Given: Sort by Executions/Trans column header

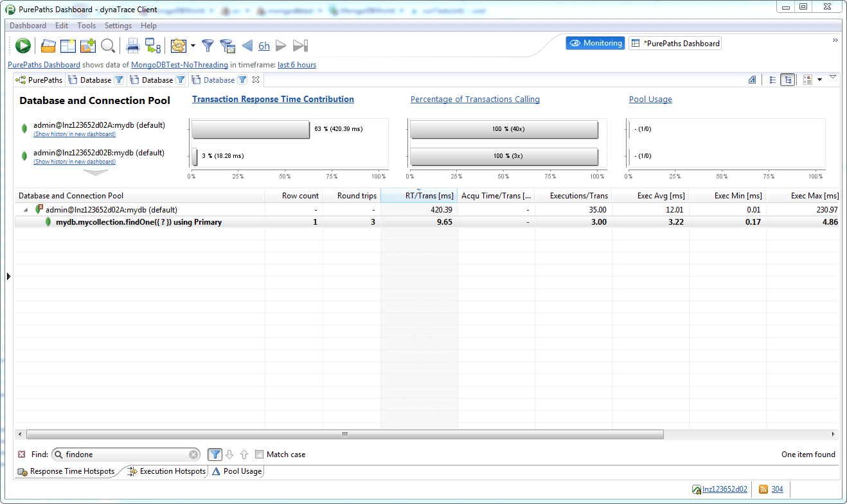Looking at the screenshot, I should [x=573, y=196].
